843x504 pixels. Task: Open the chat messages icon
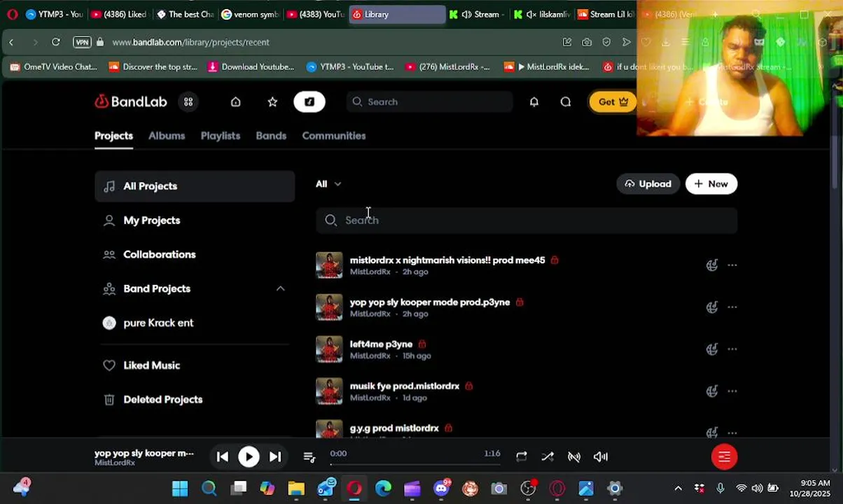(566, 101)
